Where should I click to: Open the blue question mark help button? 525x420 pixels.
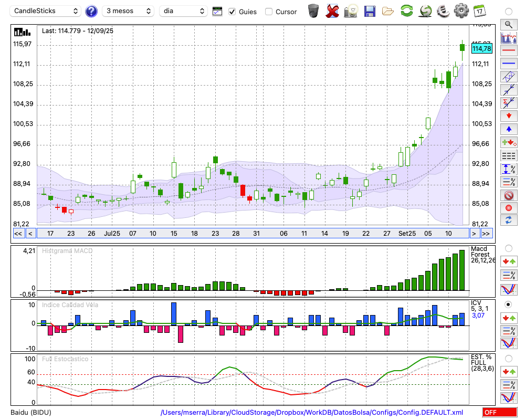coord(91,12)
